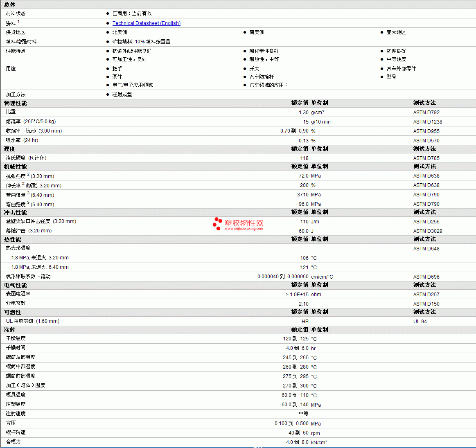Click the 汽车防撞杆 application entry

pos(262,77)
